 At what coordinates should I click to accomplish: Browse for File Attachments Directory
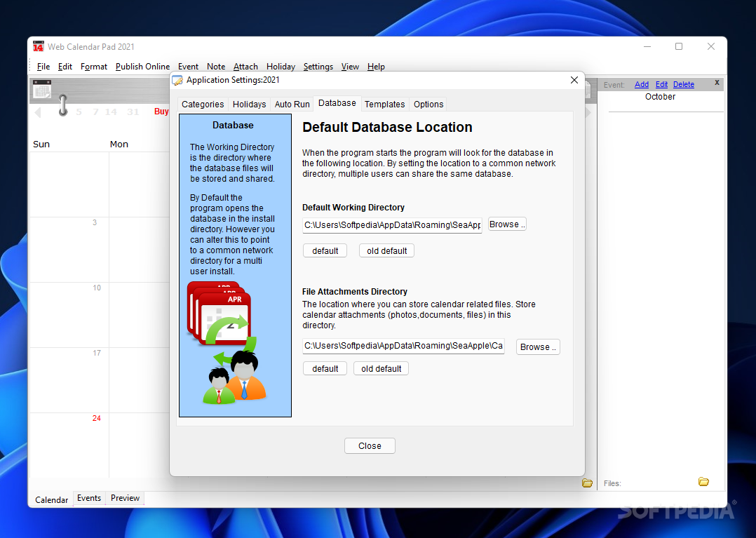click(x=538, y=347)
